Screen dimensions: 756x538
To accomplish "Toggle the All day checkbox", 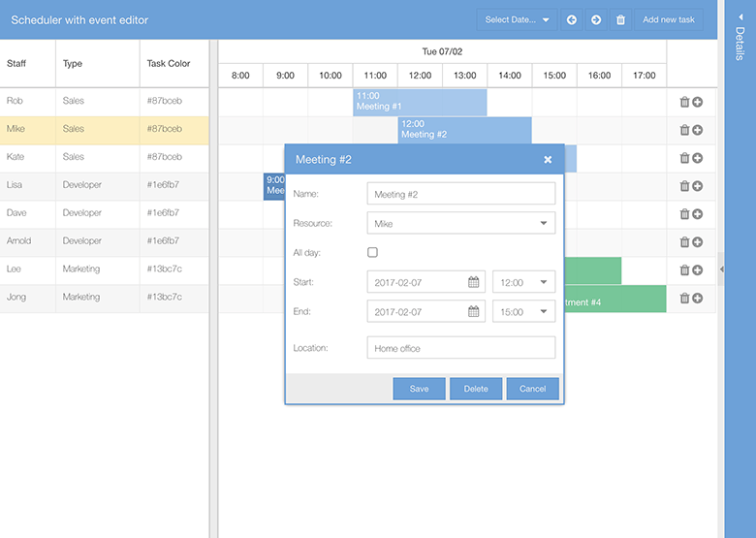I will pyautogui.click(x=372, y=252).
